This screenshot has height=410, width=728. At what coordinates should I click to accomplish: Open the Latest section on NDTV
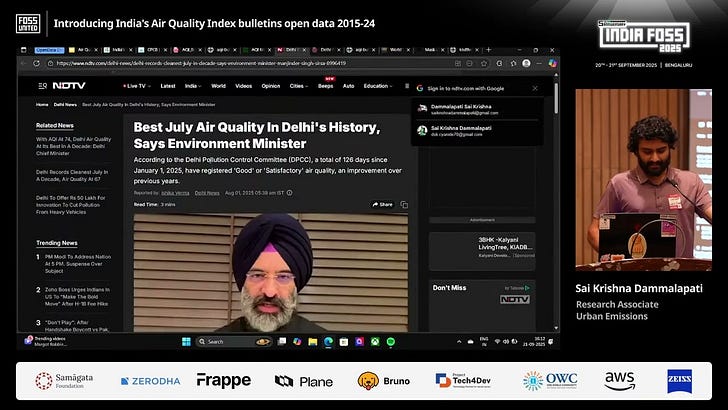(168, 86)
